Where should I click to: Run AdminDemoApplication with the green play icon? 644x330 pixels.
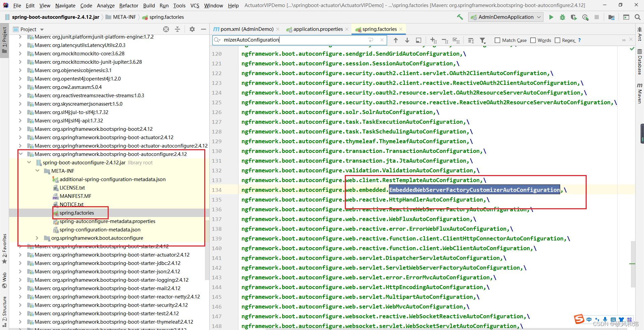point(551,17)
